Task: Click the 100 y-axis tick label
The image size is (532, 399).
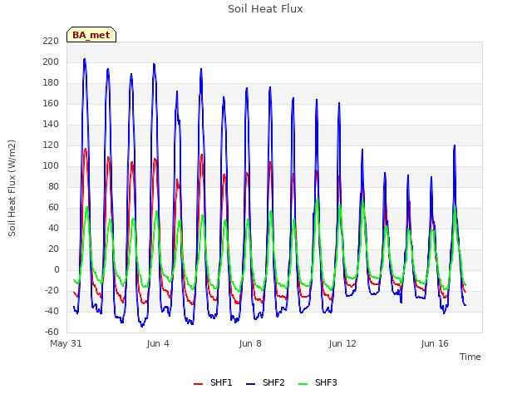Action: (51, 166)
